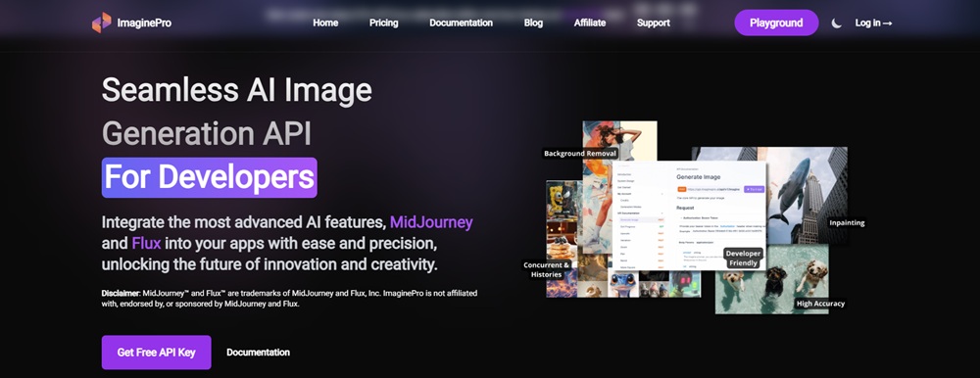Click the Concurrent & Histories label
The image size is (980, 378).
pos(546,269)
